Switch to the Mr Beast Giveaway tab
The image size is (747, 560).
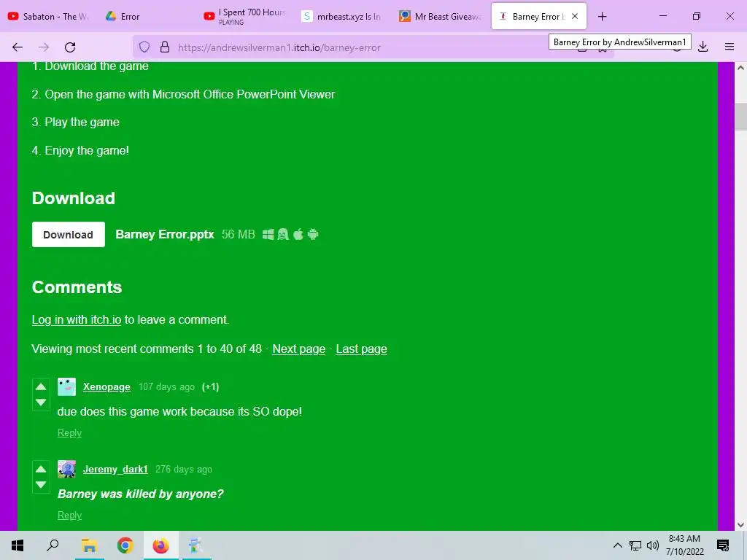441,16
